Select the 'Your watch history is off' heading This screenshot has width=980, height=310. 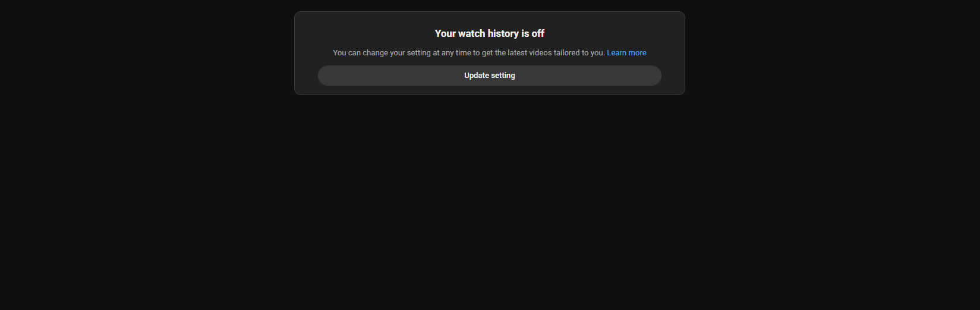[489, 33]
